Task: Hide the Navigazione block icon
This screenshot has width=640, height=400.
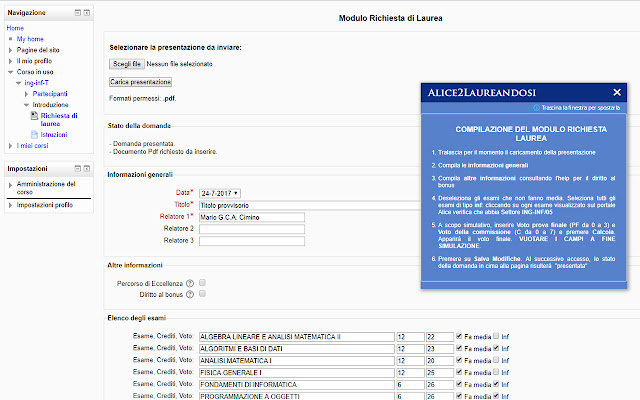Action: (78, 13)
